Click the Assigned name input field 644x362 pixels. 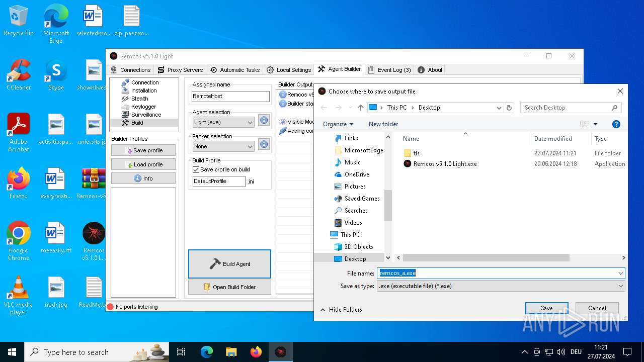pyautogui.click(x=230, y=96)
